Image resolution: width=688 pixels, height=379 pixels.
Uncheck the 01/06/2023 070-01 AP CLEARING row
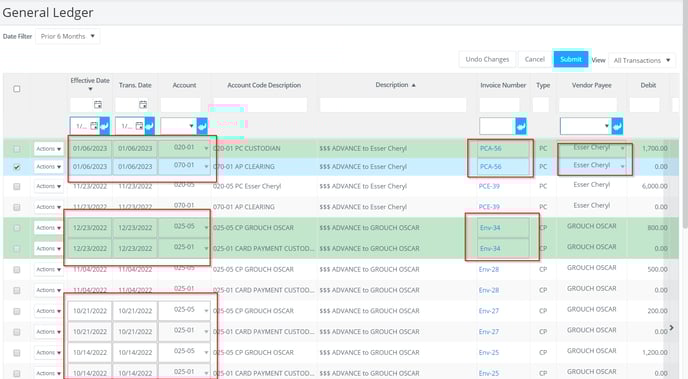(17, 167)
